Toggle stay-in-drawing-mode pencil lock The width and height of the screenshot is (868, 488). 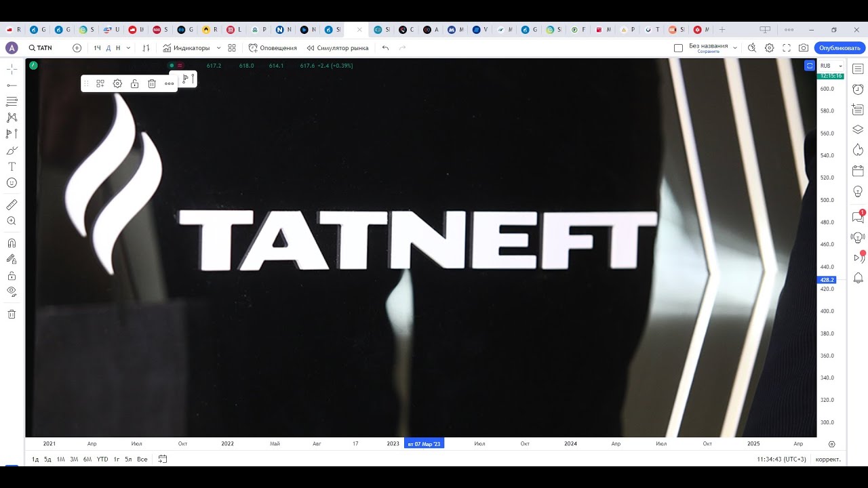[x=12, y=259]
